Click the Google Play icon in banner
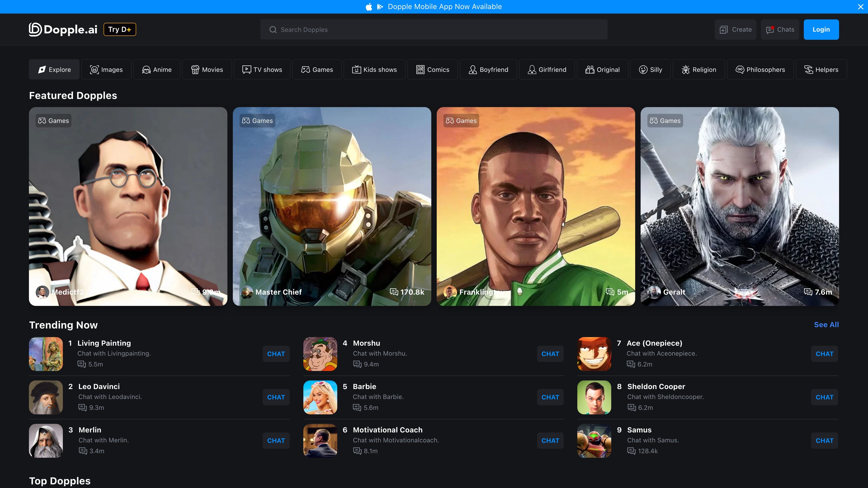The height and width of the screenshot is (488, 868). [x=380, y=7]
